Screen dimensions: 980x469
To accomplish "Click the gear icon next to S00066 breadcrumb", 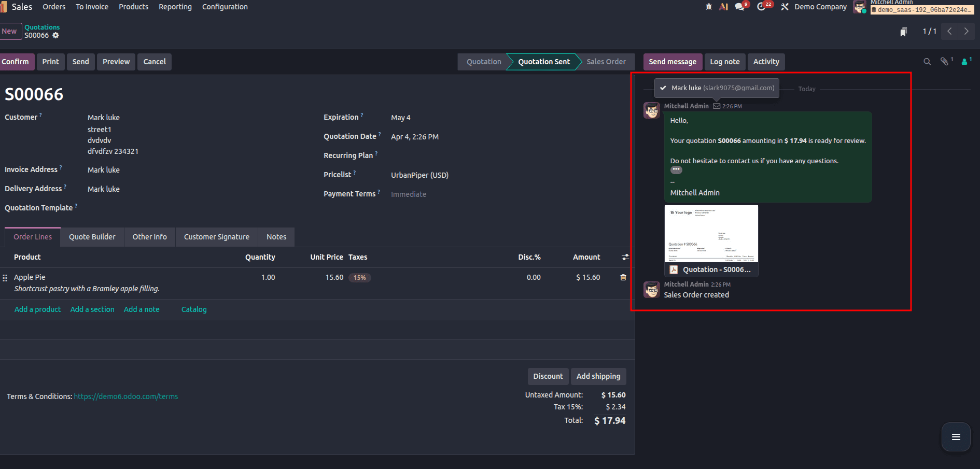I will (57, 35).
